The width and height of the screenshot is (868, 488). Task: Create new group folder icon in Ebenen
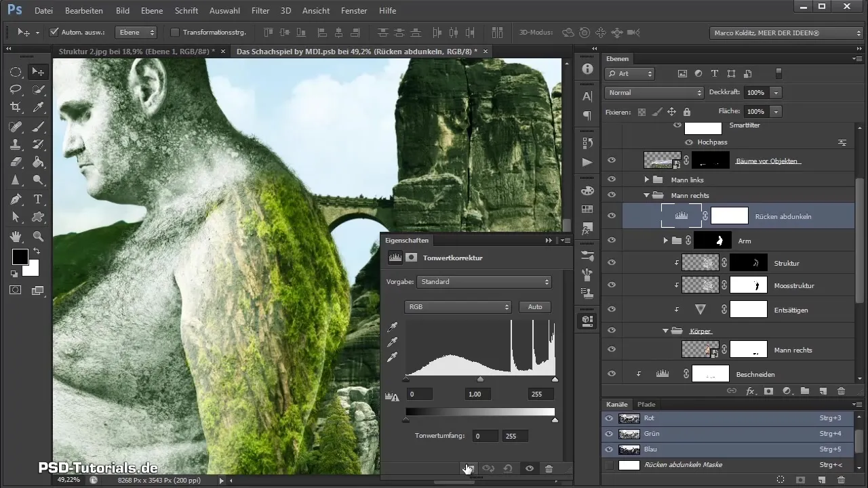click(x=805, y=391)
